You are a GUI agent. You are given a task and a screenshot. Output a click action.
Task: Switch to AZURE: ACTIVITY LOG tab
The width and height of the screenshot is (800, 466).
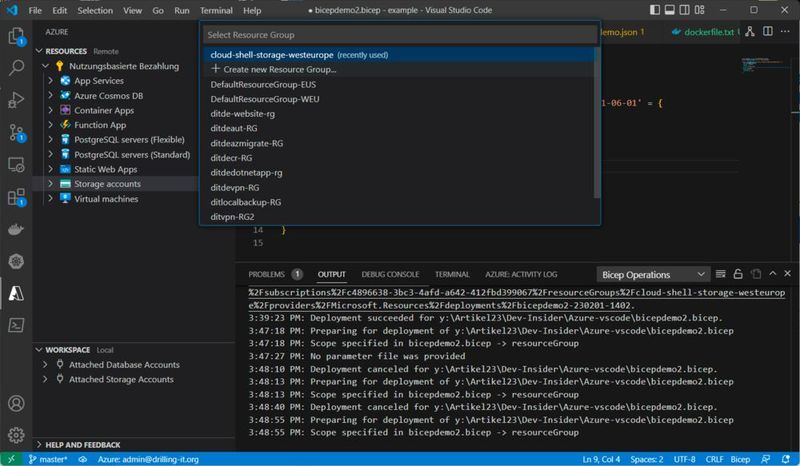521,274
